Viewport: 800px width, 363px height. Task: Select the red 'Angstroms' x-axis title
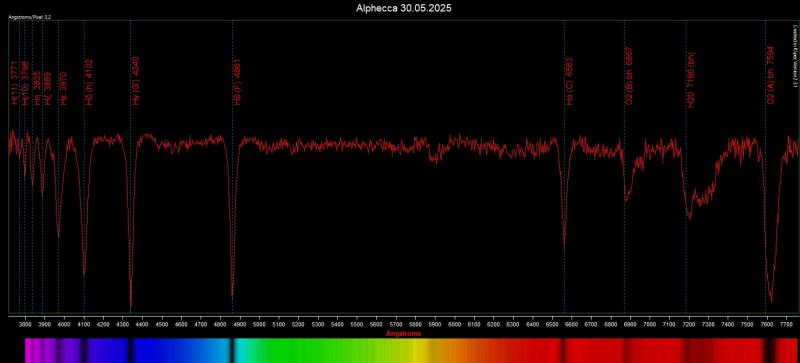pyautogui.click(x=404, y=333)
